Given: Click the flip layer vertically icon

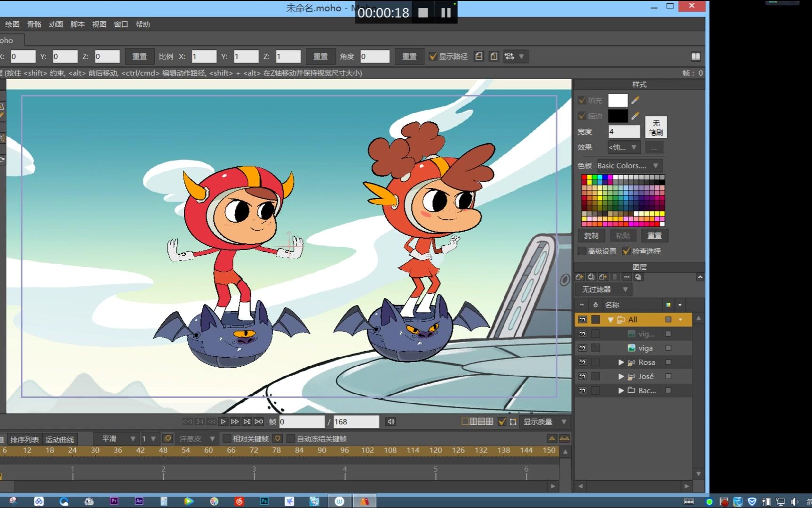Looking at the screenshot, I should pos(494,56).
